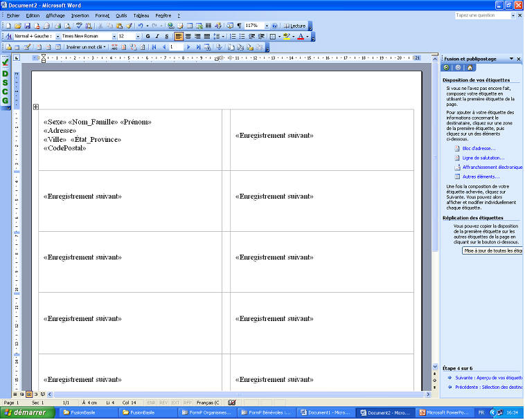This screenshot has width=525, height=420.
Task: Open the Tableau menu
Action: (141, 16)
